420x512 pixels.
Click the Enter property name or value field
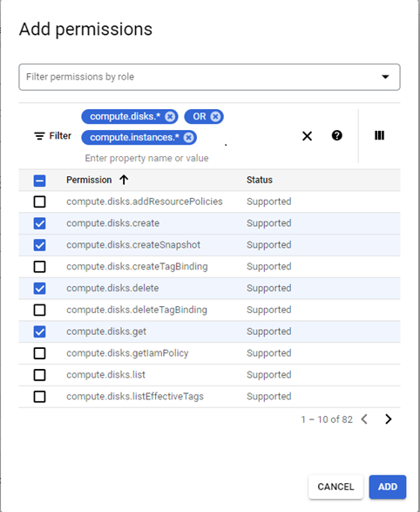coord(146,159)
